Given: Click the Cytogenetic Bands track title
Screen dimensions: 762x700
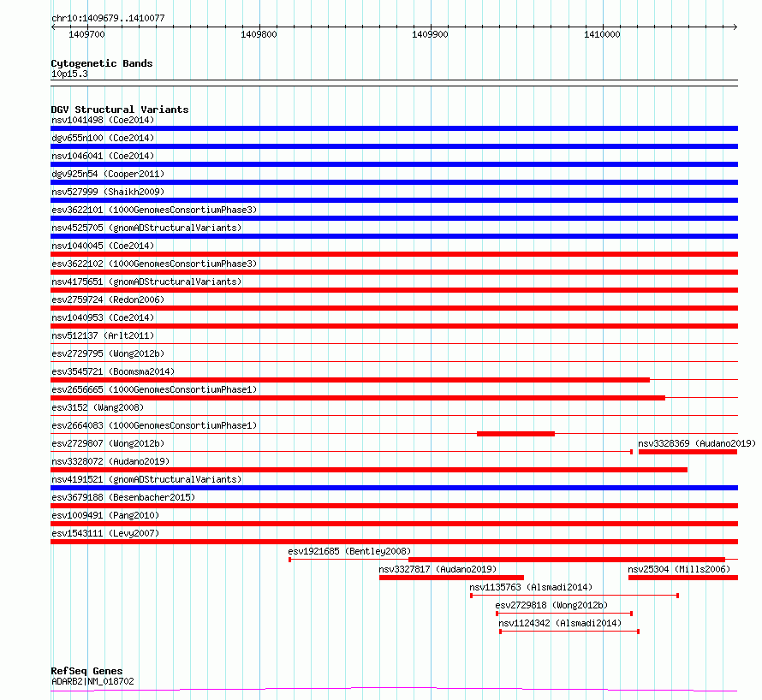Looking at the screenshot, I should (x=102, y=63).
